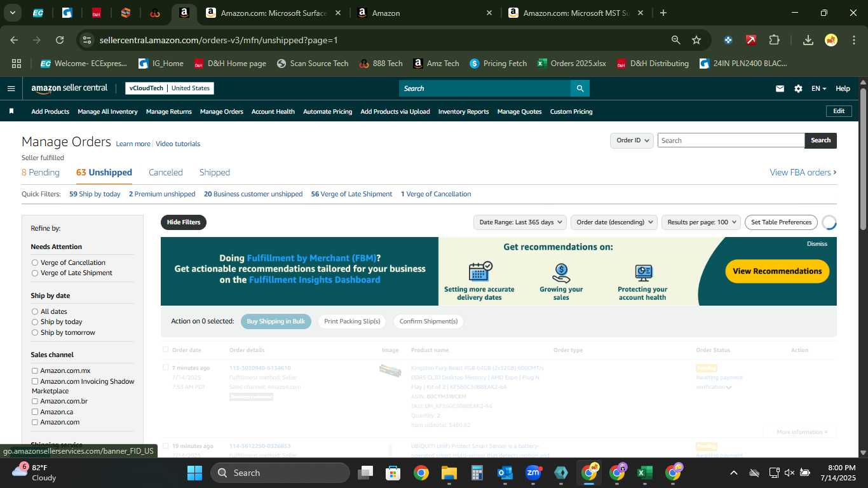Image resolution: width=868 pixels, height=488 pixels.
Task: Open Results per page dropdown
Action: coord(701,222)
